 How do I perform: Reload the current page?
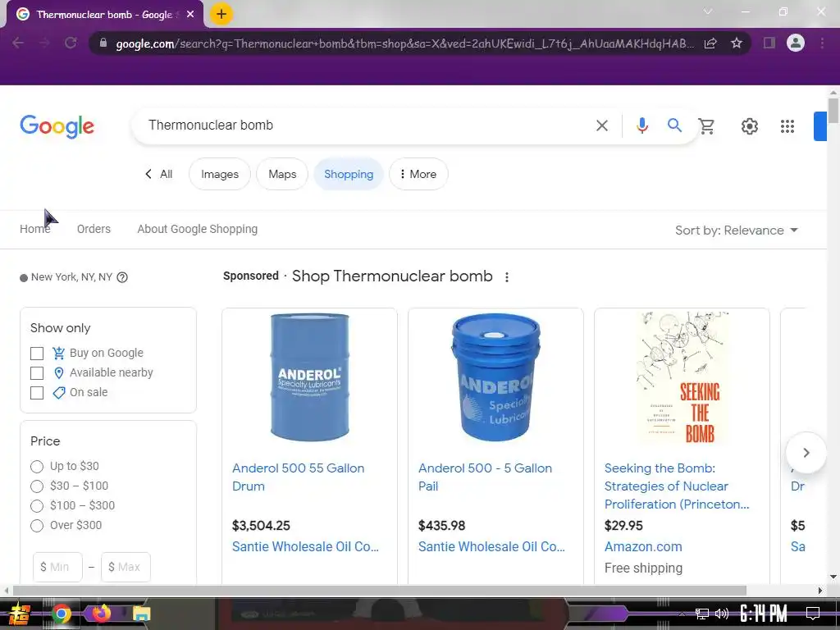point(71,43)
